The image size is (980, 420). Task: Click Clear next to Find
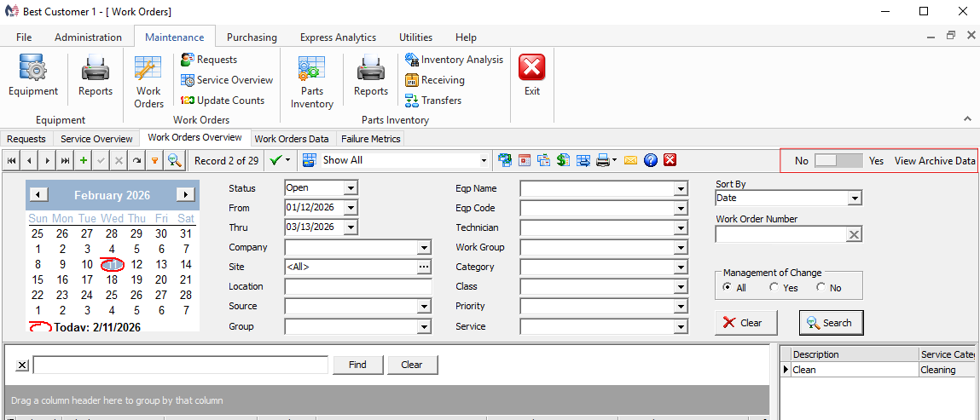[412, 365]
